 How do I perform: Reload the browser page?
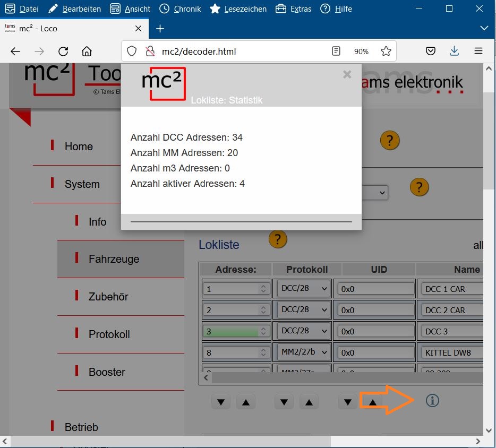63,51
